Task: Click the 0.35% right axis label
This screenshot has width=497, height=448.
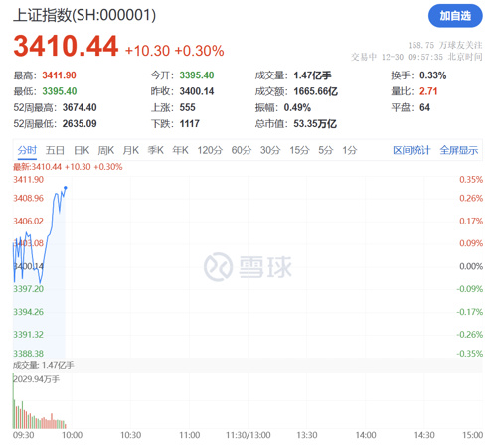Action: point(471,180)
